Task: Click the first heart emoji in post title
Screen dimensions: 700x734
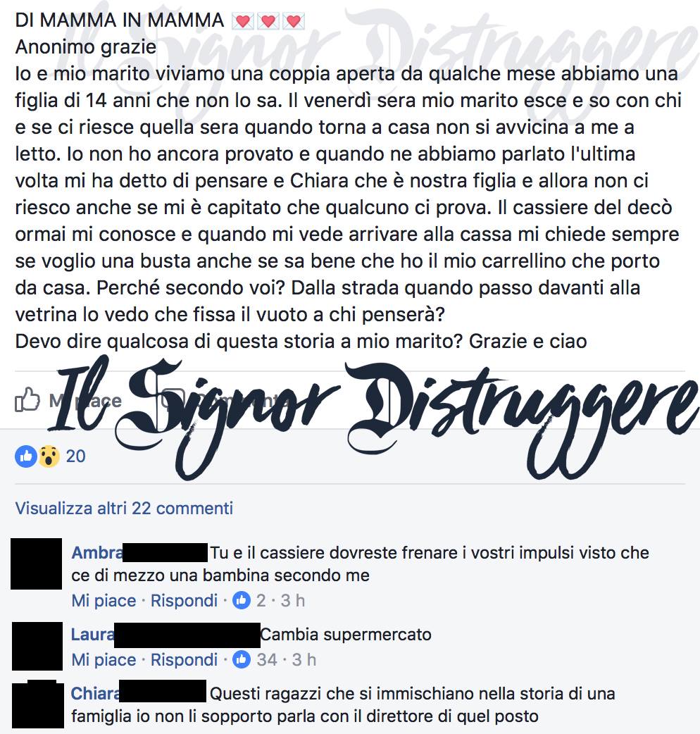Action: click(x=242, y=21)
